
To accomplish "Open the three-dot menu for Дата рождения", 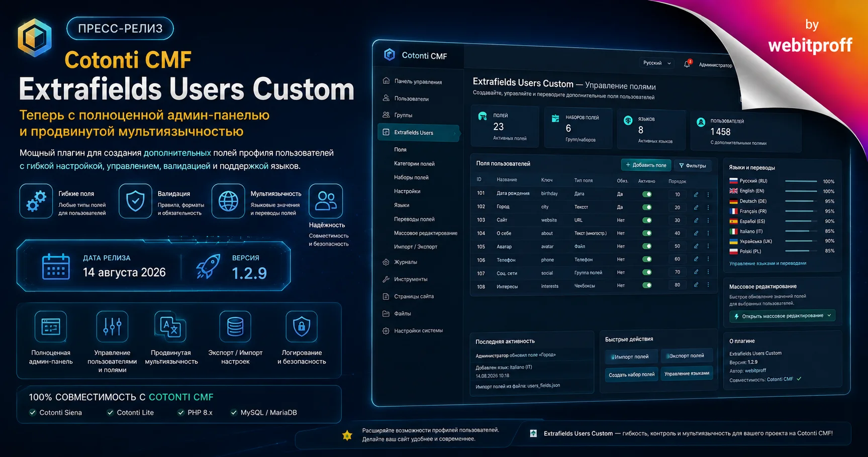I will (708, 194).
